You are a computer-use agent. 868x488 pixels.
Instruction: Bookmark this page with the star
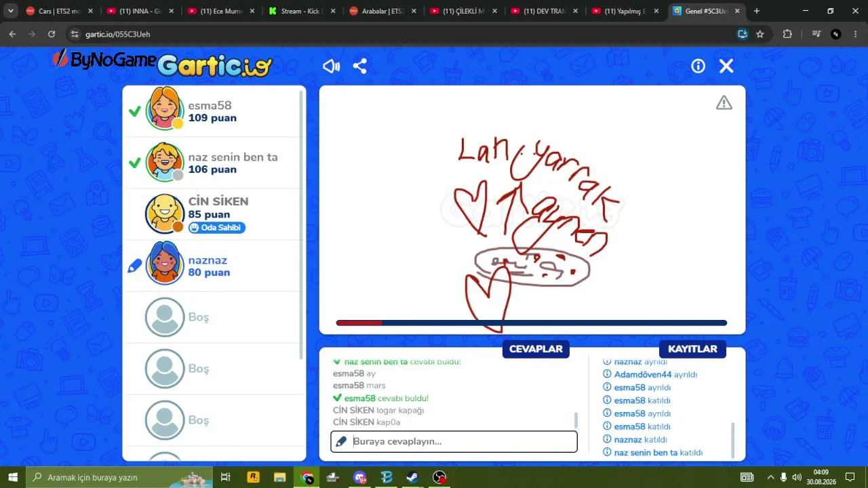(x=760, y=34)
